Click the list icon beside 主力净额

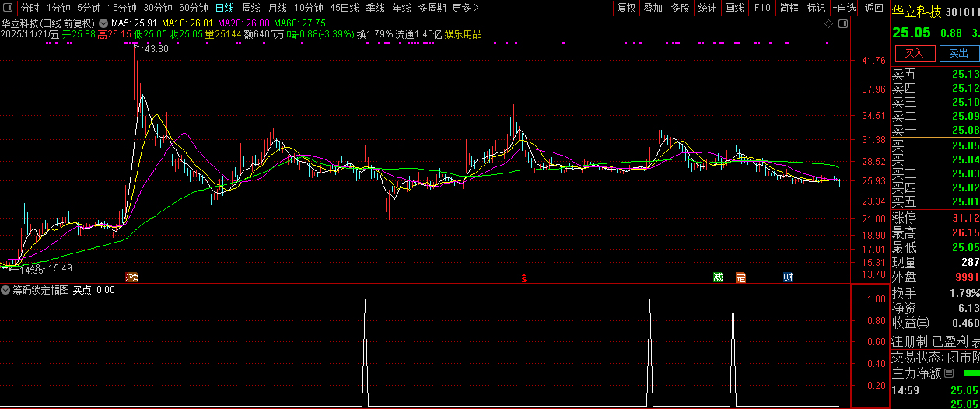948,373
